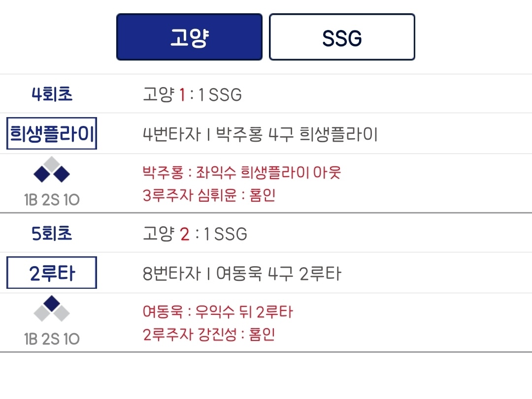
Task: Tap the 고양 2 : 1 SSG score
Action: [195, 234]
